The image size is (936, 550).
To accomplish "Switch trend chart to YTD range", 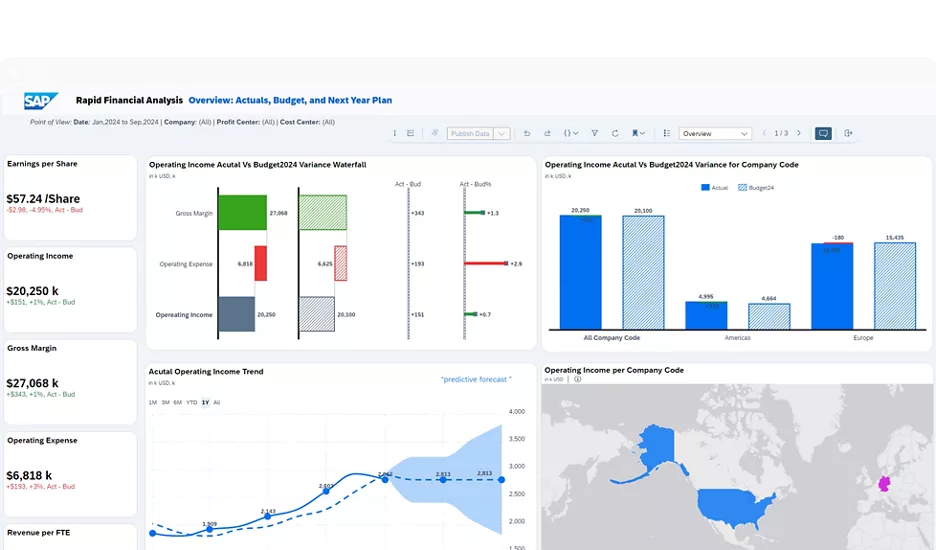I will pyautogui.click(x=191, y=402).
